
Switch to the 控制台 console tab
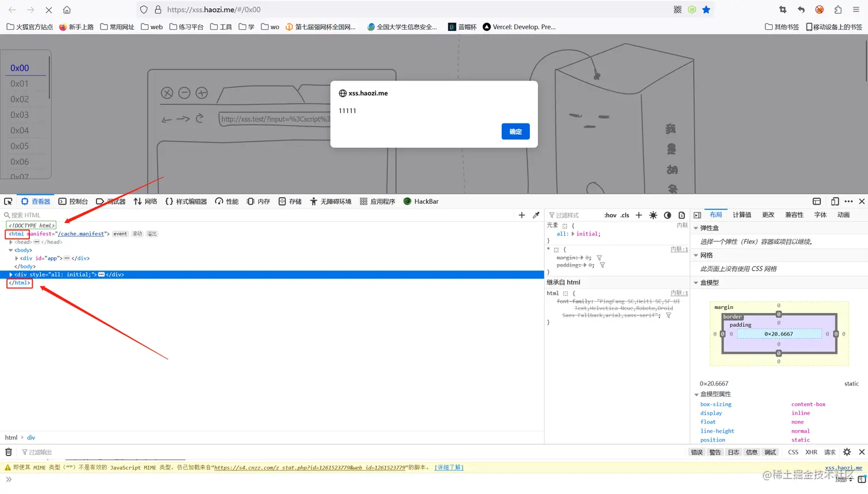tap(73, 202)
